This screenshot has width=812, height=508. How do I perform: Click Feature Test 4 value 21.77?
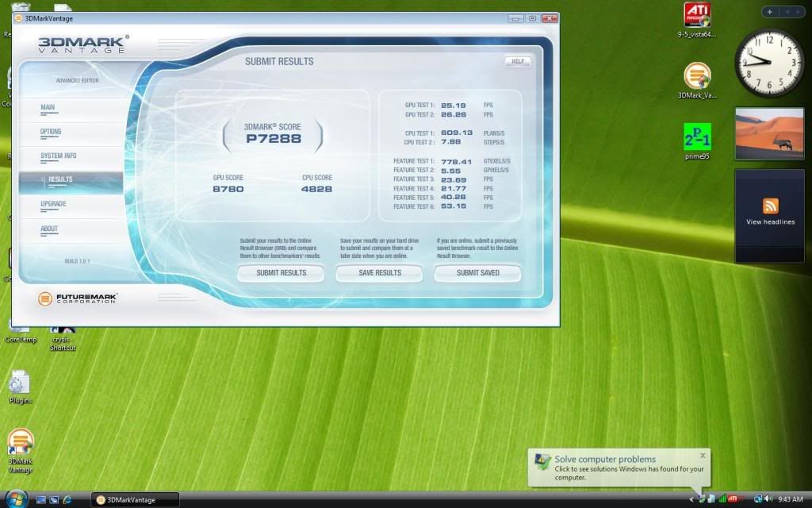pyautogui.click(x=453, y=189)
